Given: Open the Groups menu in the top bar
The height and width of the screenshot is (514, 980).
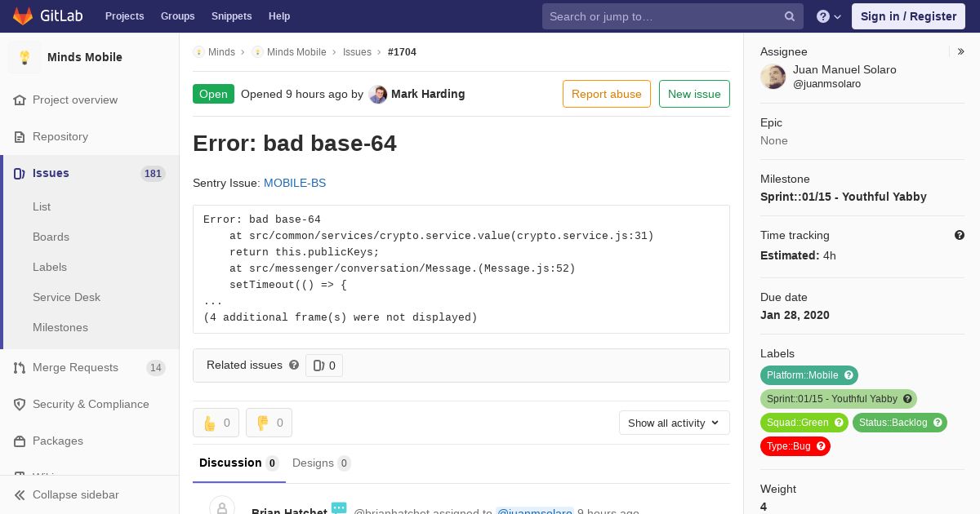Looking at the screenshot, I should click(178, 16).
